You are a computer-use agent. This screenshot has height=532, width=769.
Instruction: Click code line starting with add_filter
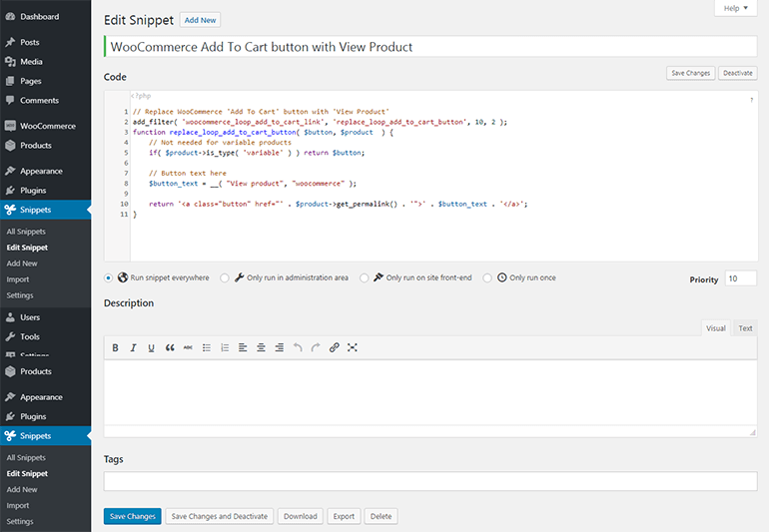click(x=320, y=122)
